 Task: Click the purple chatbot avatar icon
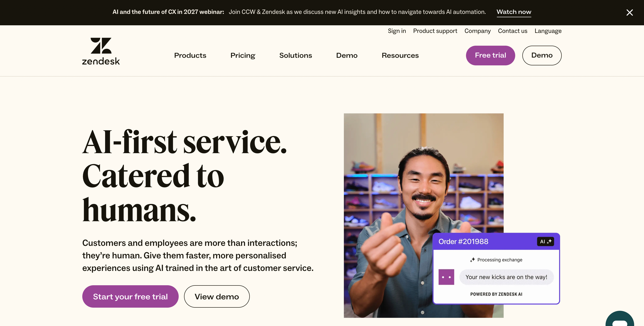[446, 277]
